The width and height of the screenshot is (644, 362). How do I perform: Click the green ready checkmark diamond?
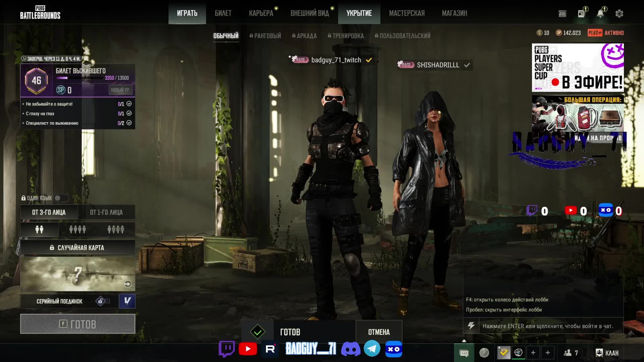(x=257, y=332)
